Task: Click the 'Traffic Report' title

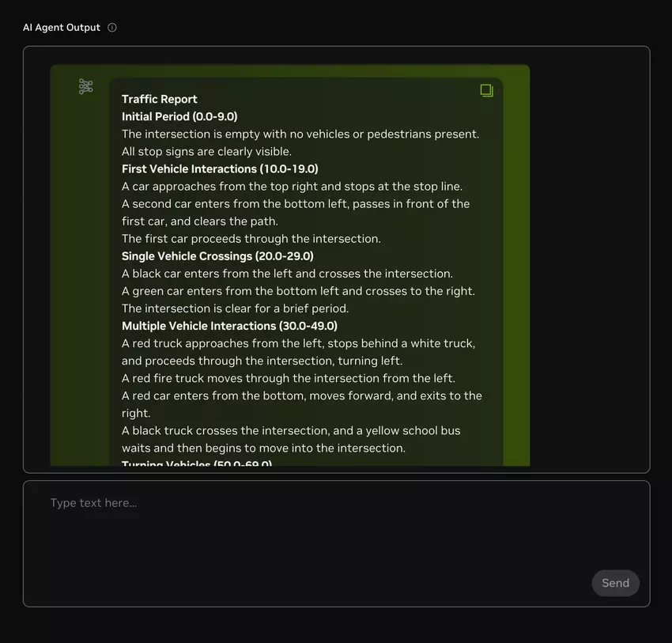Action: [x=160, y=99]
